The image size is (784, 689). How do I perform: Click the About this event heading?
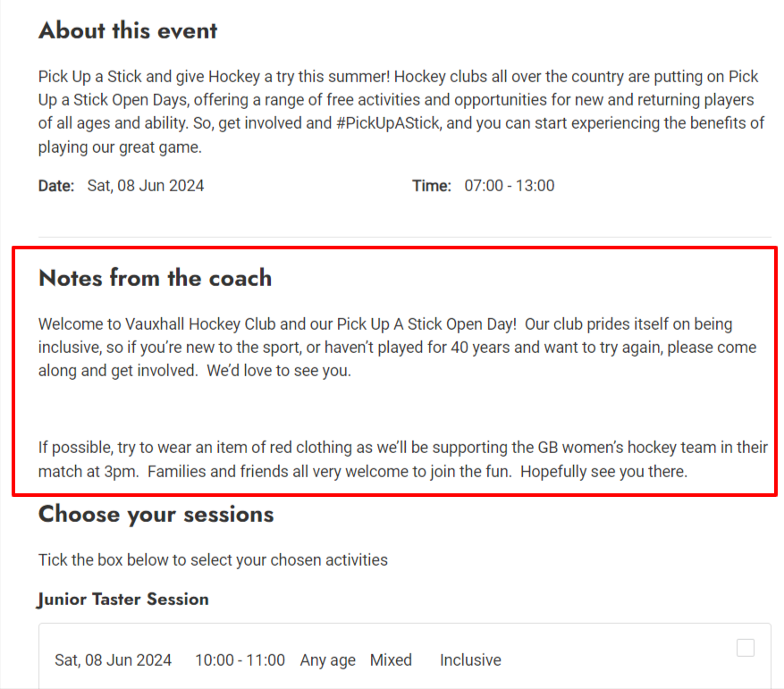(x=128, y=30)
